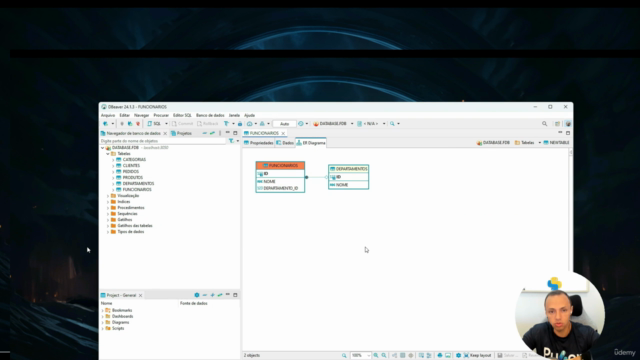This screenshot has height=360, width=640.
Task: Expand the Índices folder
Action: point(108,202)
